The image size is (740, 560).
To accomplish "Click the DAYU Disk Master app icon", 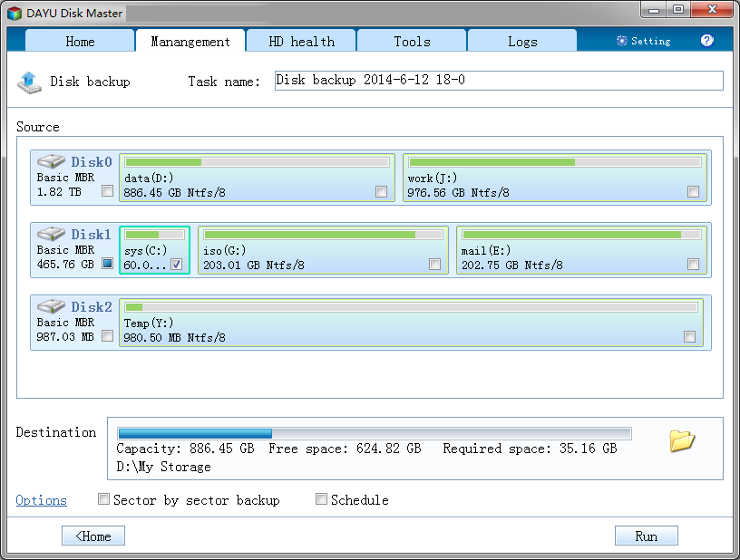I will [15, 14].
